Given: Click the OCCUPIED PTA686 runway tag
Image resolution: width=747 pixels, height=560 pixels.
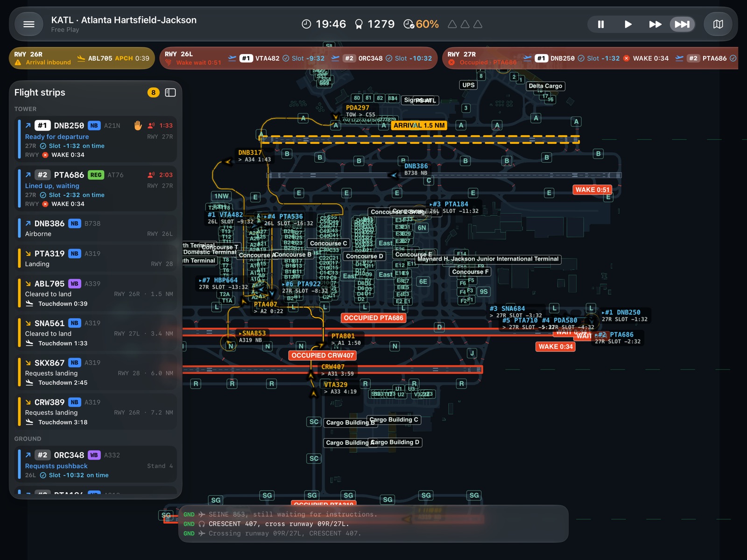Looking at the screenshot, I should (x=373, y=318).
